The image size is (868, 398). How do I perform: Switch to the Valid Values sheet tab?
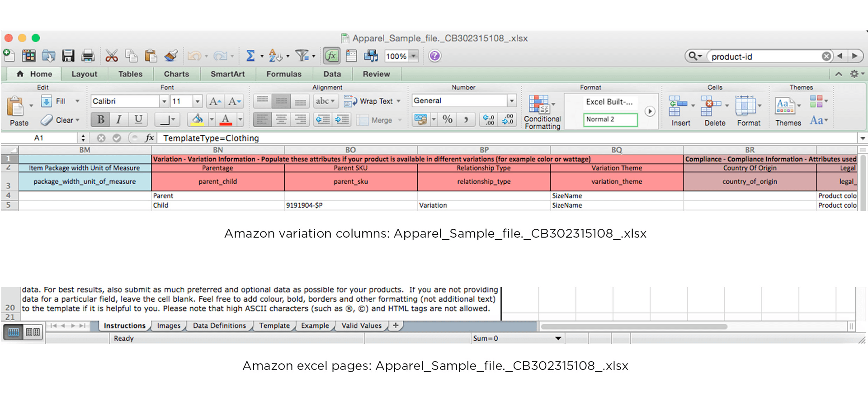point(362,326)
